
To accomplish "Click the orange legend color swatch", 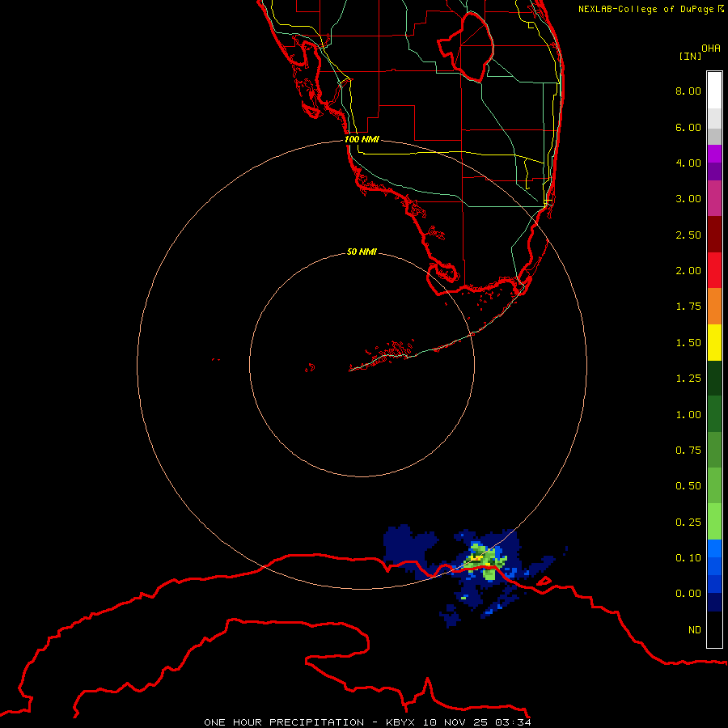I will point(714,307).
